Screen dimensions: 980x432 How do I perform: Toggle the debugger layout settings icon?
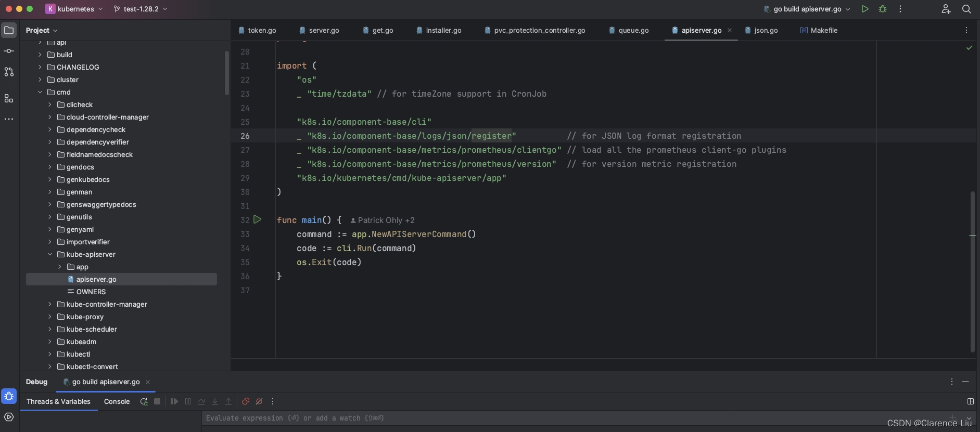click(971, 401)
